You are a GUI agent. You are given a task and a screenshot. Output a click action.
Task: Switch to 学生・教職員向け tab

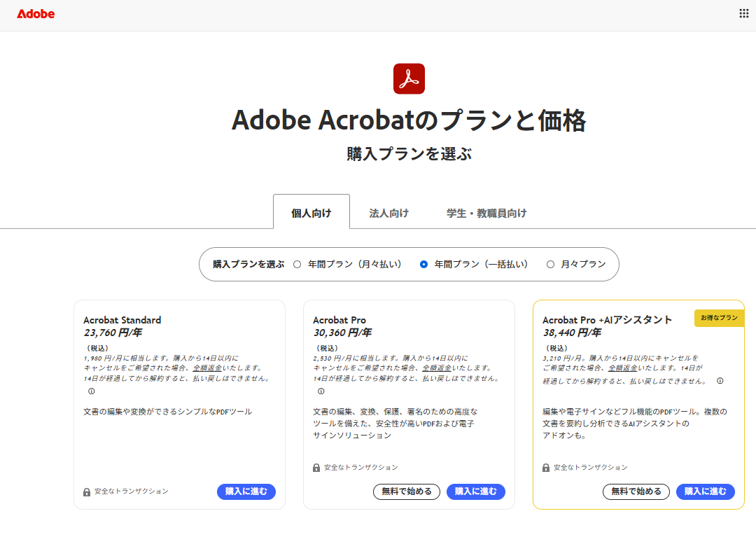tap(486, 213)
